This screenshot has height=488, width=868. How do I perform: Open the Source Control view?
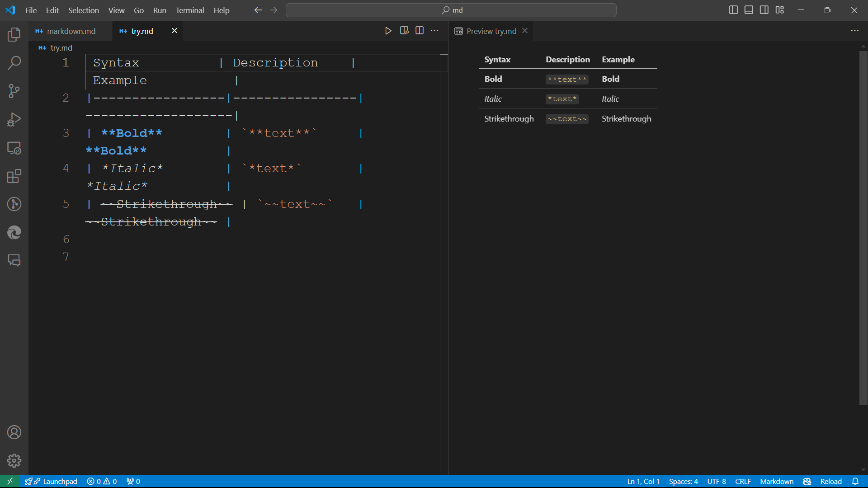tap(14, 91)
